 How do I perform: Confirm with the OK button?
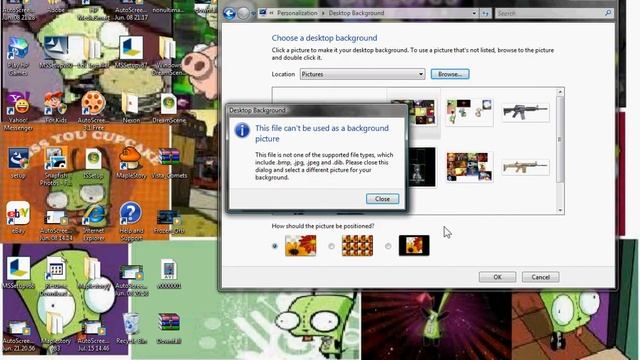[497, 277]
